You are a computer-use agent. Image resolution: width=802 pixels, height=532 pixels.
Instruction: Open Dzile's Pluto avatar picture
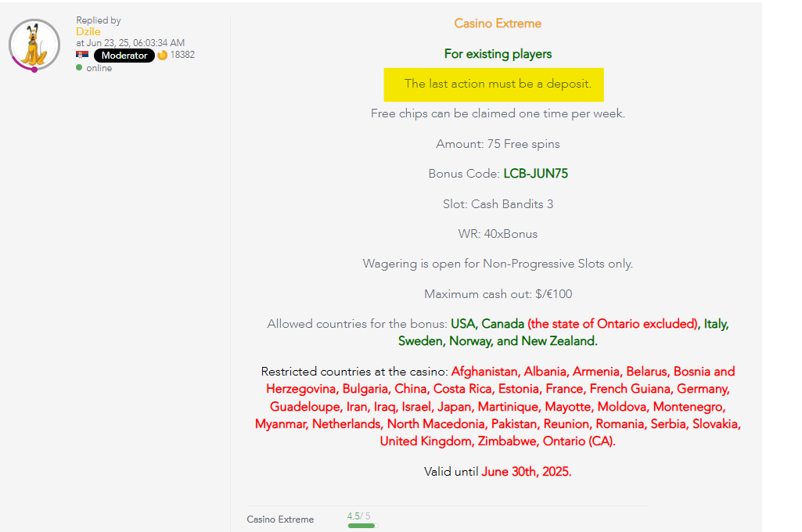pyautogui.click(x=34, y=45)
